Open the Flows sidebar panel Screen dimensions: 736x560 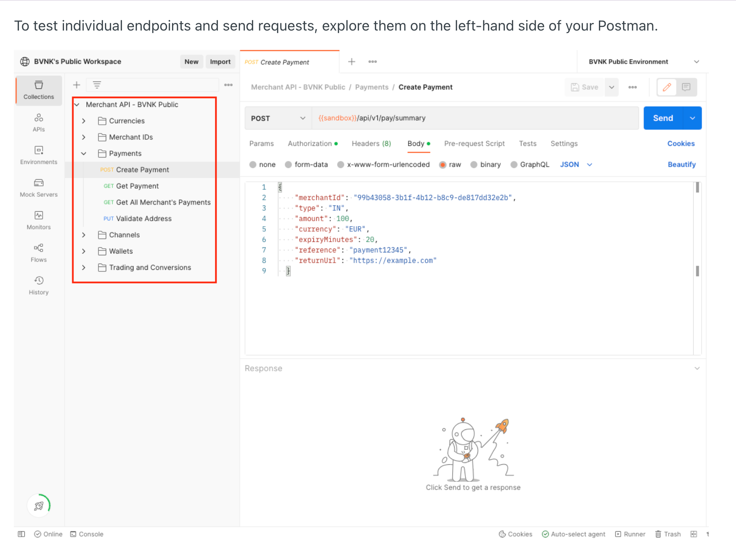click(39, 253)
